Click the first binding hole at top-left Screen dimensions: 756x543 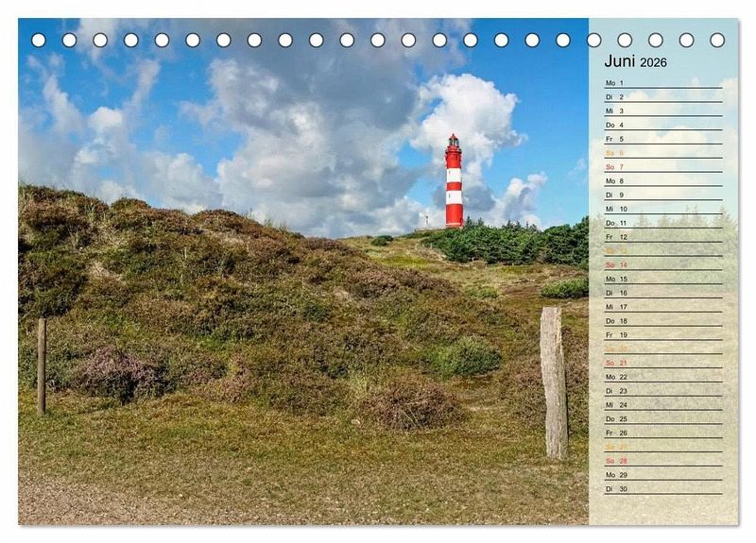click(x=39, y=40)
